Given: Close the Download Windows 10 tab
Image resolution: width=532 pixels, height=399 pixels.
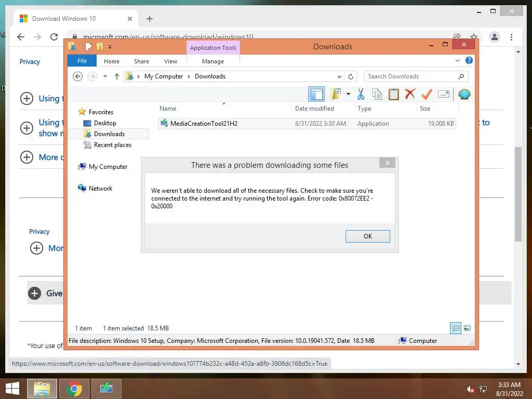Looking at the screenshot, I should [x=129, y=19].
